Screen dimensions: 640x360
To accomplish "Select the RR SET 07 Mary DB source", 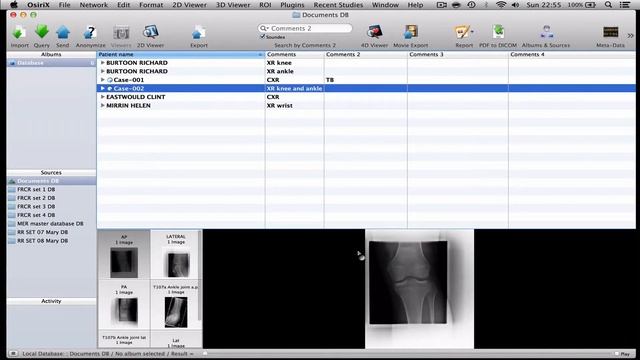I will [51, 232].
